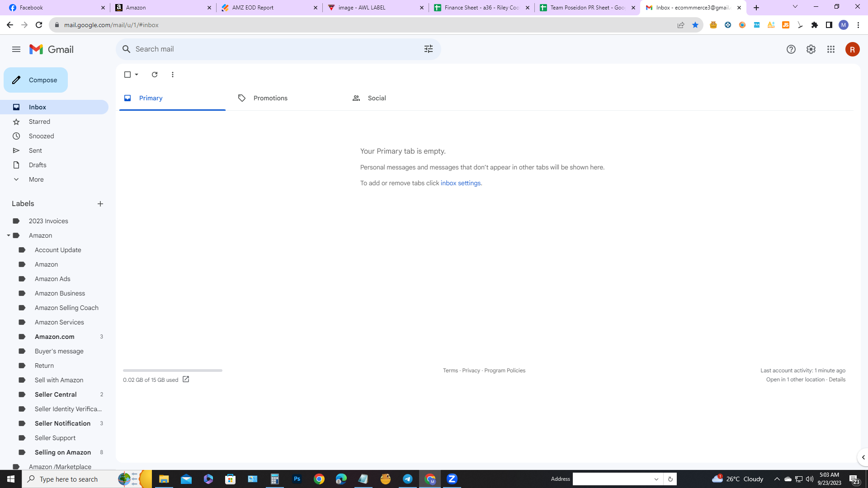
Task: Click the Gmail logo
Action: (x=51, y=49)
